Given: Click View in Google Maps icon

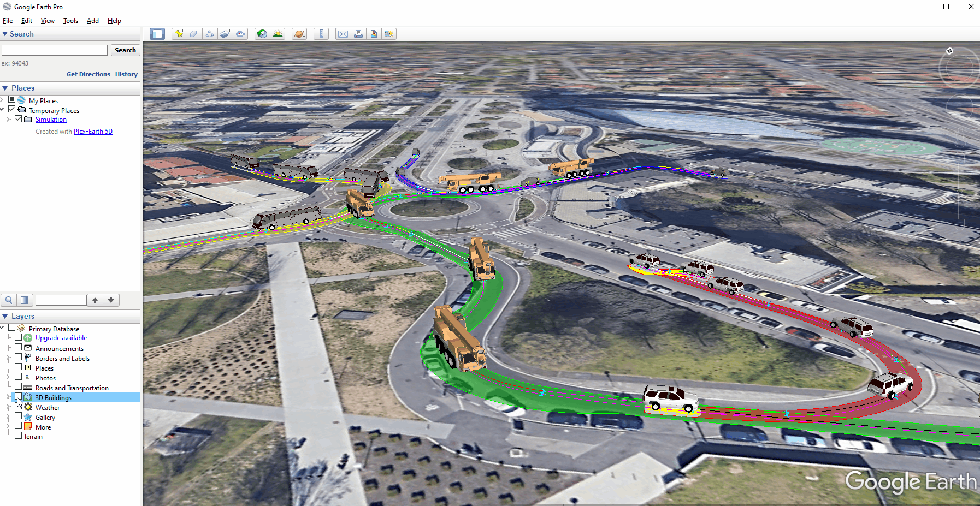Looking at the screenshot, I should 389,34.
